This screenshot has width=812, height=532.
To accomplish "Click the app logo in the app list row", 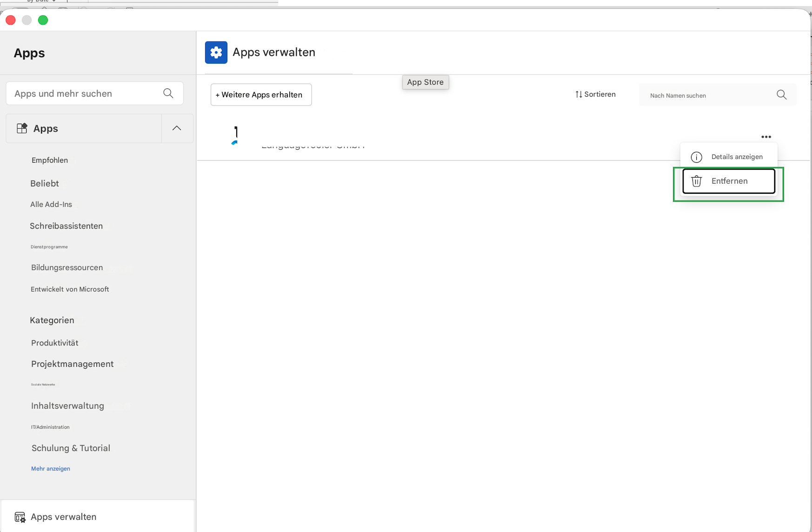I will click(x=235, y=136).
